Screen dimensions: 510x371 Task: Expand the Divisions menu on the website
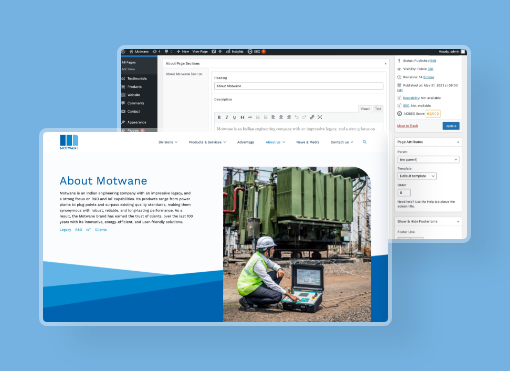tap(168, 142)
